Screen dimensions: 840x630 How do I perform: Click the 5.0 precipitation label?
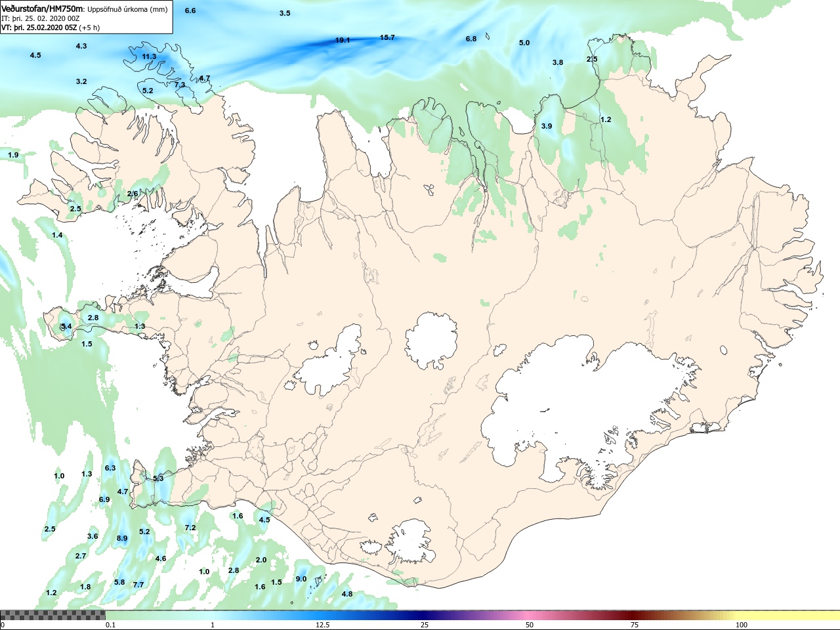524,43
